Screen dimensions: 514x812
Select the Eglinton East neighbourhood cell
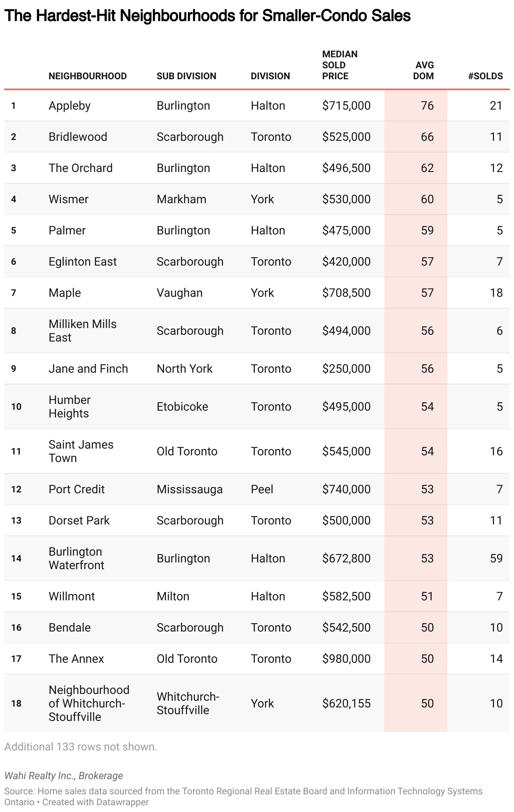coord(83,262)
